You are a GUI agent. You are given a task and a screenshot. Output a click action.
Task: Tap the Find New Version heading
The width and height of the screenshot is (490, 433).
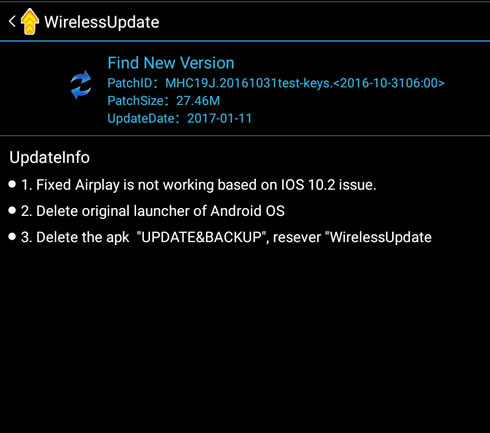[171, 63]
